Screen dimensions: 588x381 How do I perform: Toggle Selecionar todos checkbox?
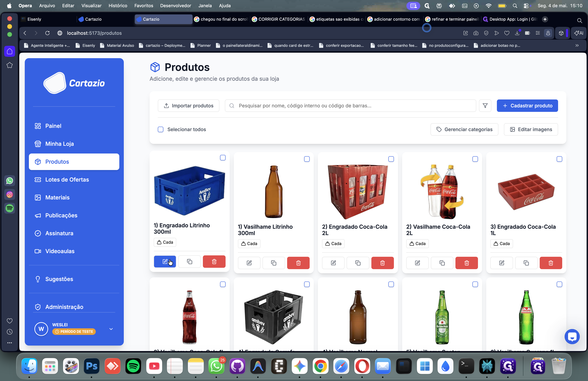tap(161, 129)
